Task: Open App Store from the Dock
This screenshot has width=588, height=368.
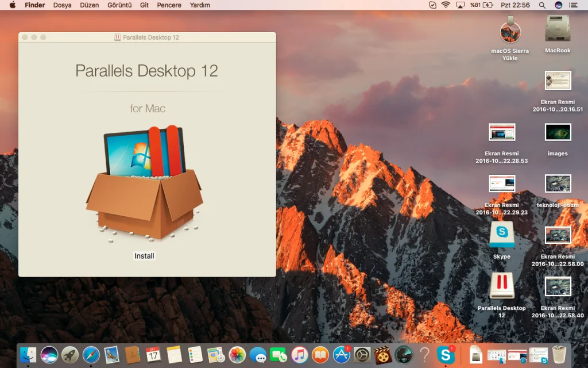Action: 342,355
